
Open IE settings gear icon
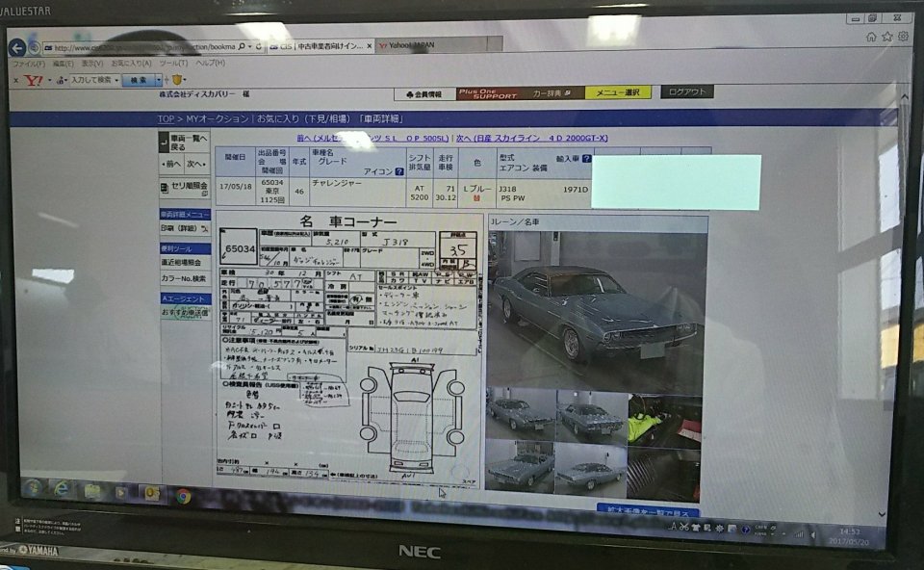click(901, 37)
